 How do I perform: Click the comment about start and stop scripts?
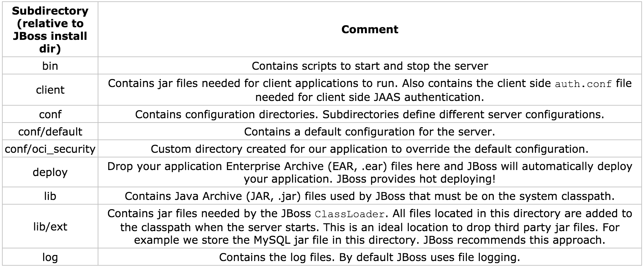coord(370,66)
